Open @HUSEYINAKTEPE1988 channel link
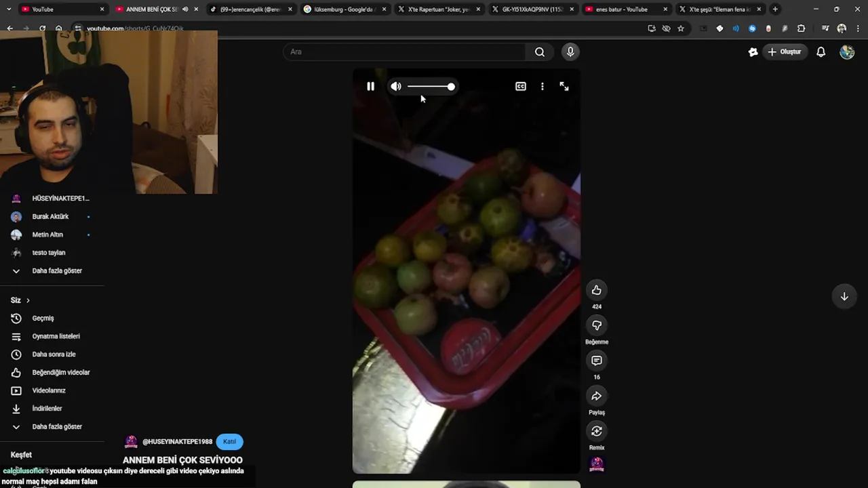868x488 pixels. 177,441
